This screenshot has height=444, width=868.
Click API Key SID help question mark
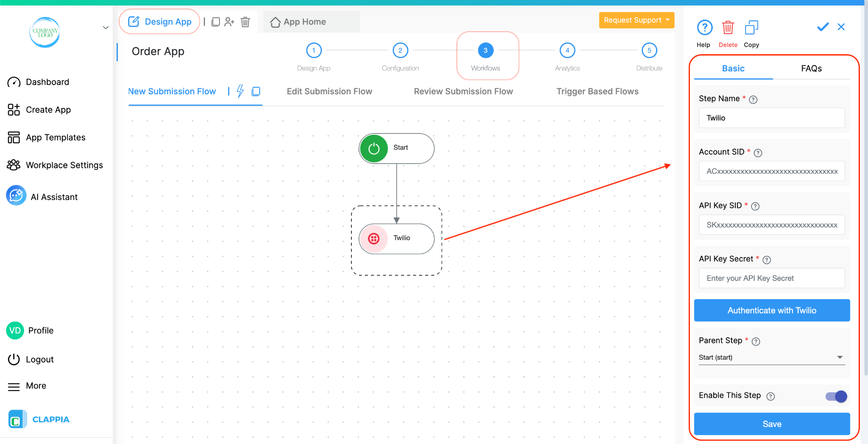[755, 206]
